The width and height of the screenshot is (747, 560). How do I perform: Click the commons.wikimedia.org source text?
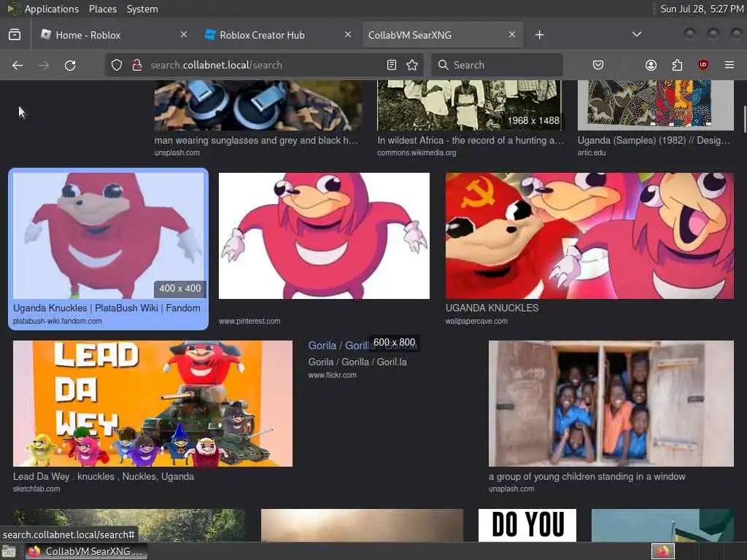tap(417, 153)
